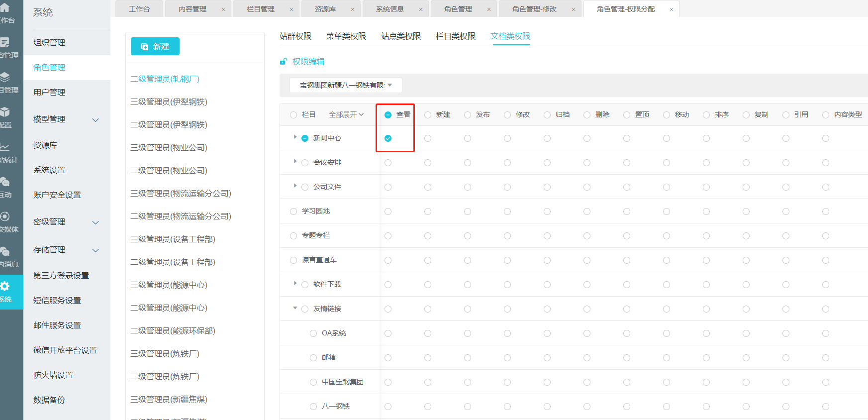The height and width of the screenshot is (420, 868).
Task: Open the 宝钢集团新疆八一钢铁 site dropdown
Action: click(x=346, y=85)
